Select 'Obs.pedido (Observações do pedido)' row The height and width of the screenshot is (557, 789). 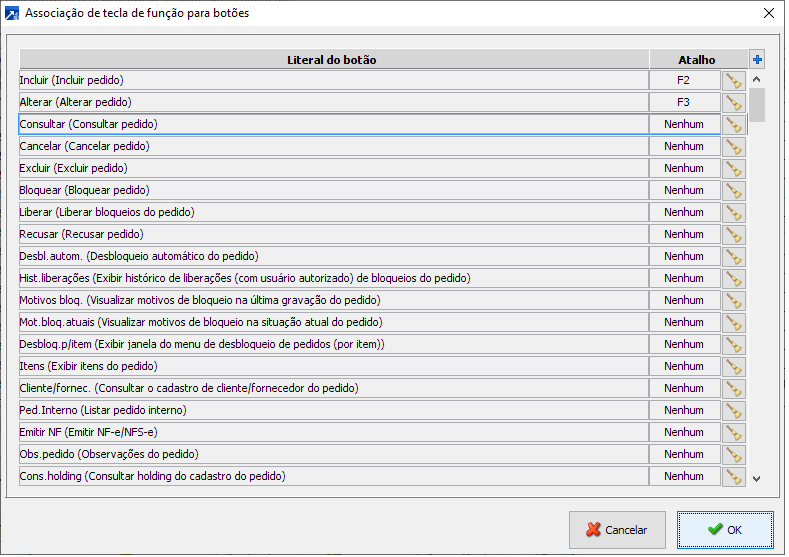[x=334, y=454]
